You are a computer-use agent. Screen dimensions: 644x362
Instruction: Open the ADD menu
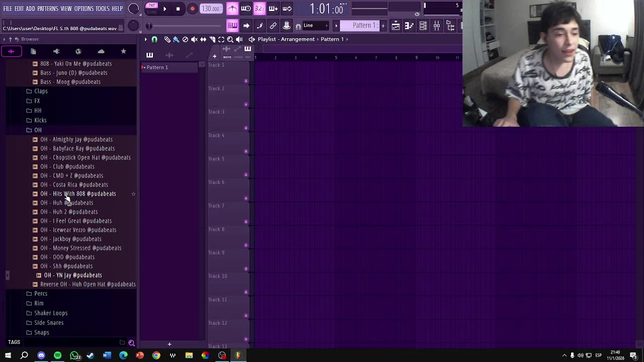click(x=30, y=9)
